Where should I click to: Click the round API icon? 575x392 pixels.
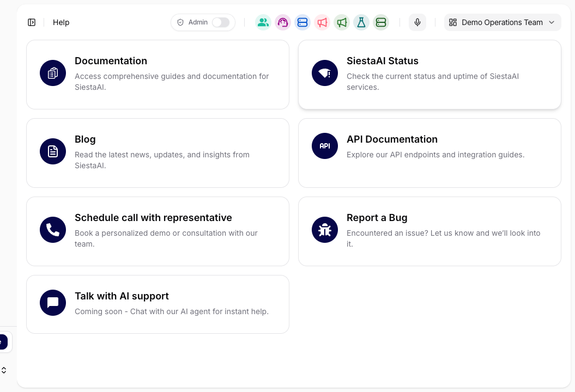[x=325, y=146]
